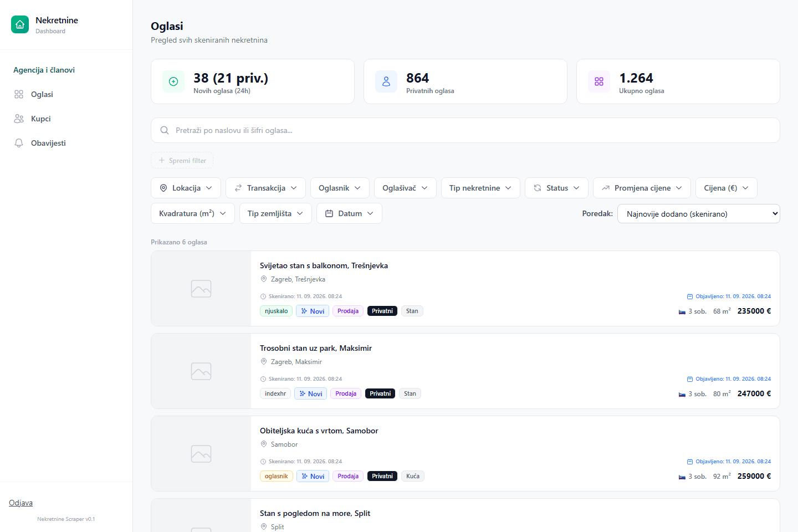The image size is (798, 532).
Task: Click the green plus icon on new listings card
Action: click(x=173, y=81)
